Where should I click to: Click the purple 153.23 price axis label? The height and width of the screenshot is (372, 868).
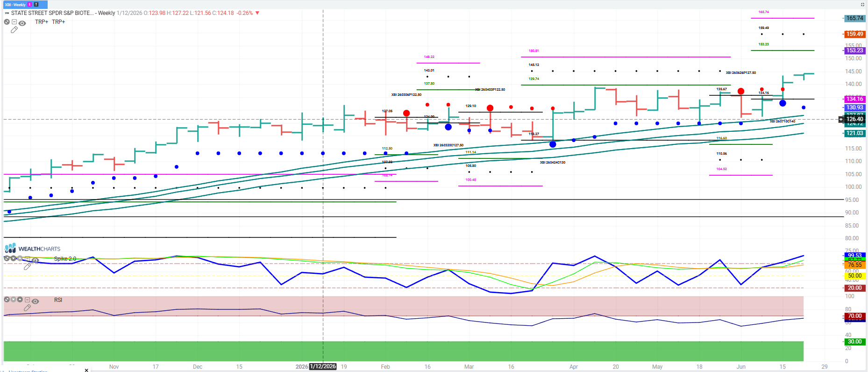855,50
